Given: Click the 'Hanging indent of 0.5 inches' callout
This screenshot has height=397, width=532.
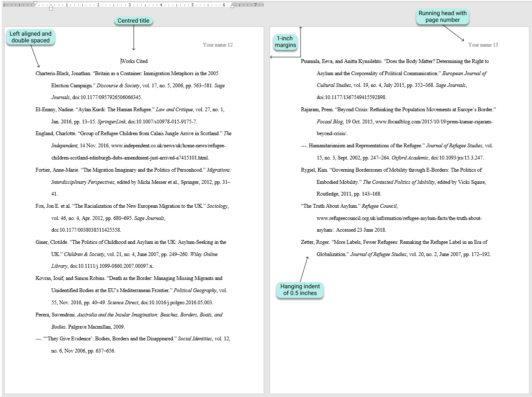Looking at the screenshot, I should [x=299, y=290].
